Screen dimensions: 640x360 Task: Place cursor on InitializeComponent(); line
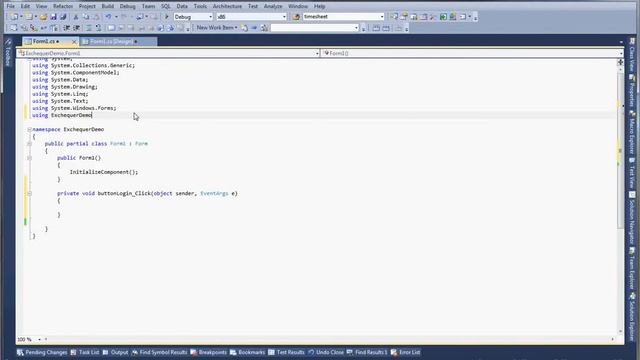[104, 172]
